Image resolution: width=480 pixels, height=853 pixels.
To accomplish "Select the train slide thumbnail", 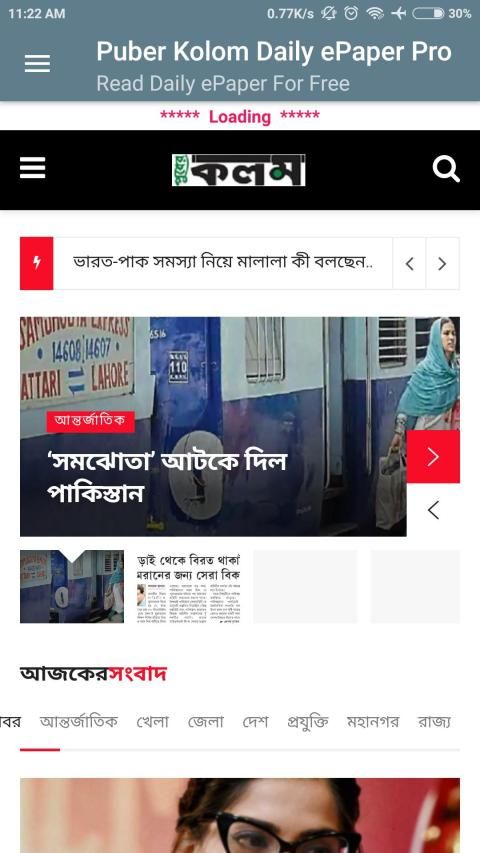I will pyautogui.click(x=72, y=586).
